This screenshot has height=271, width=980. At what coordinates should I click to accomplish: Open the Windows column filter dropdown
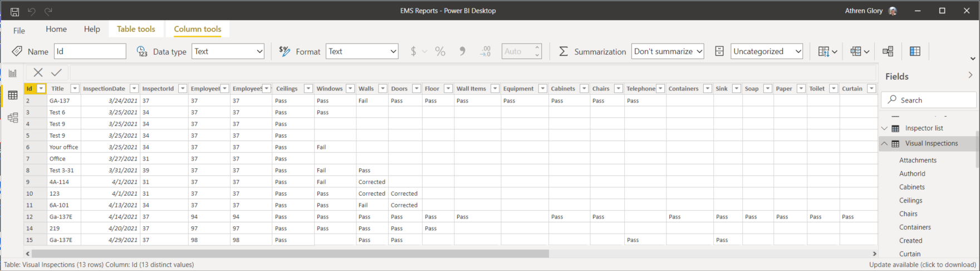coord(350,89)
